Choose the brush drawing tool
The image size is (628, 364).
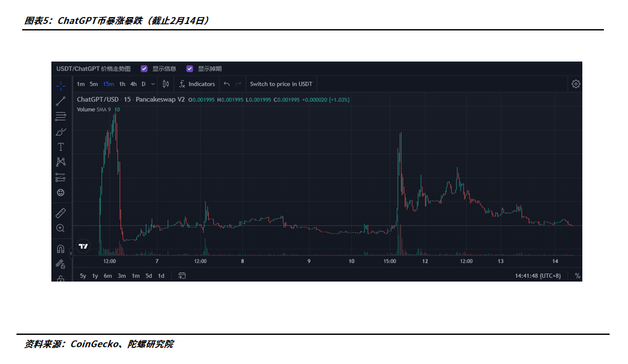coord(61,132)
